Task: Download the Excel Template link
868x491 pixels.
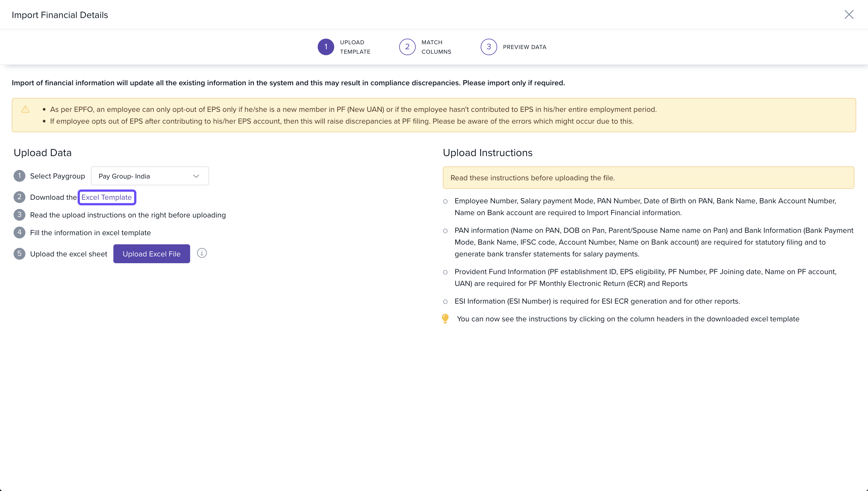Action: click(107, 197)
